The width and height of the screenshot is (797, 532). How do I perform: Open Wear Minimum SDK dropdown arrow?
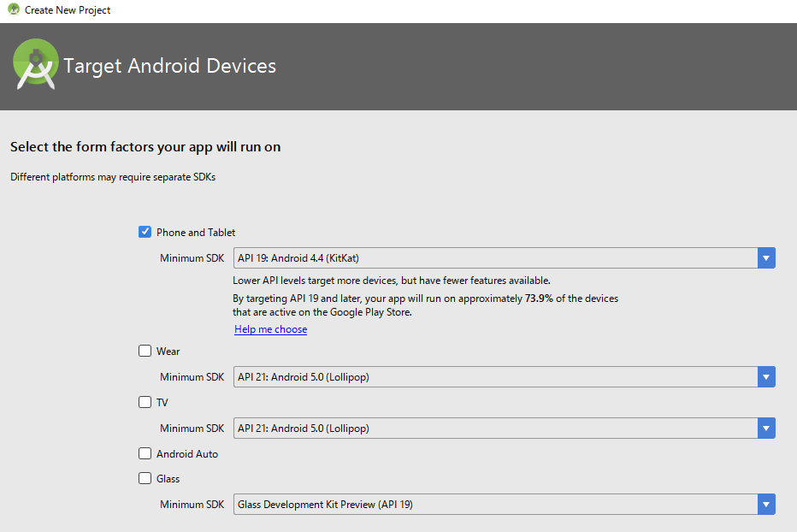point(766,377)
